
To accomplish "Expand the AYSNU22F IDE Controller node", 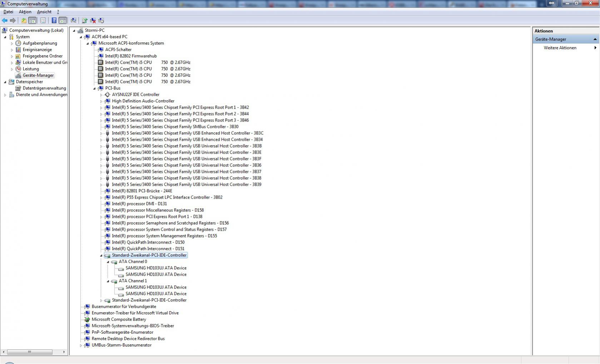I will (101, 95).
